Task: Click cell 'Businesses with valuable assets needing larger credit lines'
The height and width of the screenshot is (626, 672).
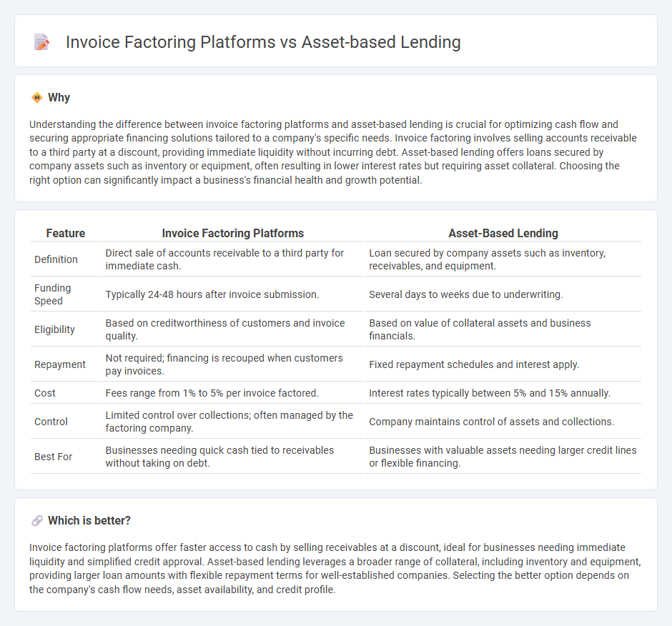Action: (x=503, y=457)
